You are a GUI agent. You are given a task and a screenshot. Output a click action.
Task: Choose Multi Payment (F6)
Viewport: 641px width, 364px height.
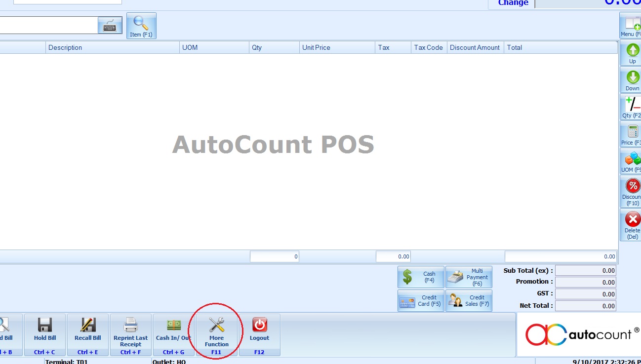469,277
